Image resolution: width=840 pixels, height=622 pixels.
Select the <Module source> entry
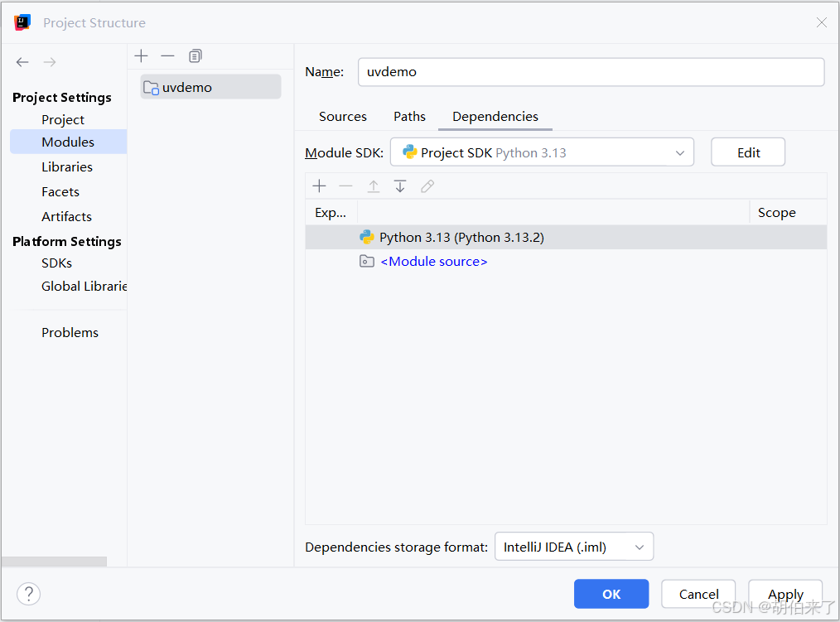(x=434, y=262)
